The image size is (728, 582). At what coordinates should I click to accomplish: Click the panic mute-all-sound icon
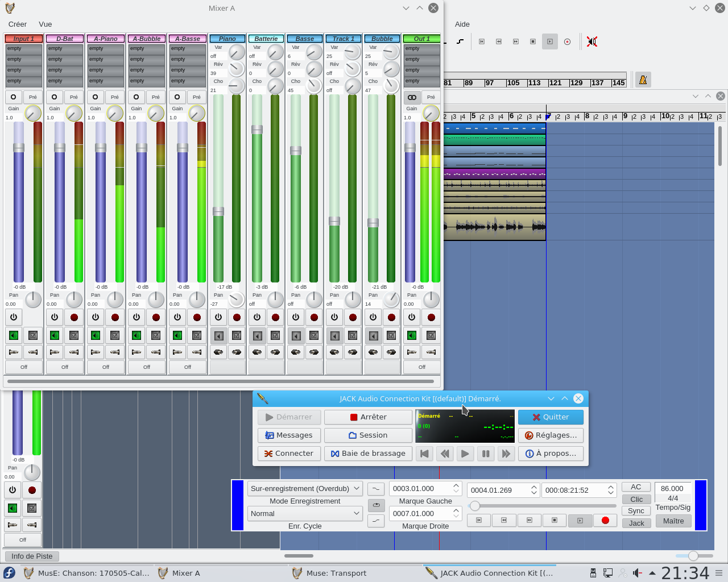coord(592,41)
